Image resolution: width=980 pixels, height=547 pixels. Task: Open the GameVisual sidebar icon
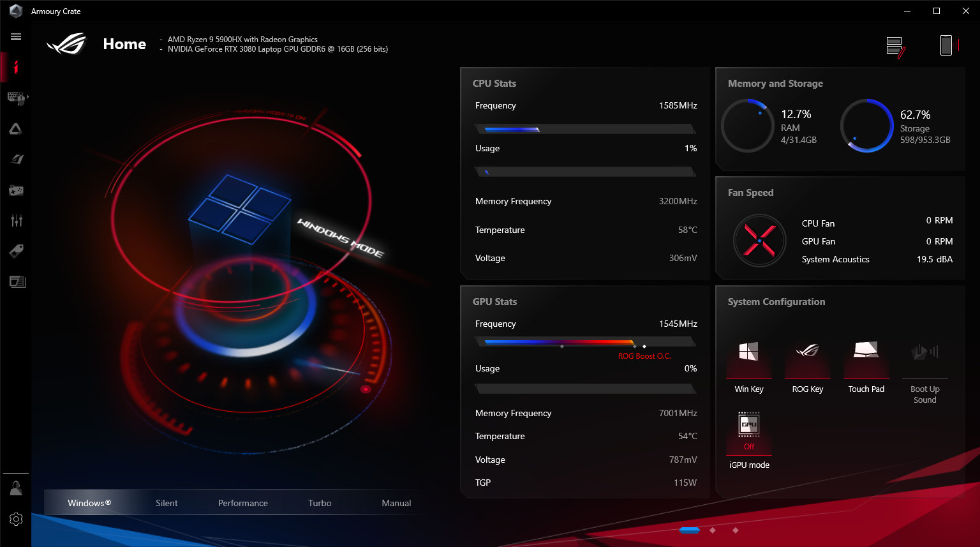16,159
